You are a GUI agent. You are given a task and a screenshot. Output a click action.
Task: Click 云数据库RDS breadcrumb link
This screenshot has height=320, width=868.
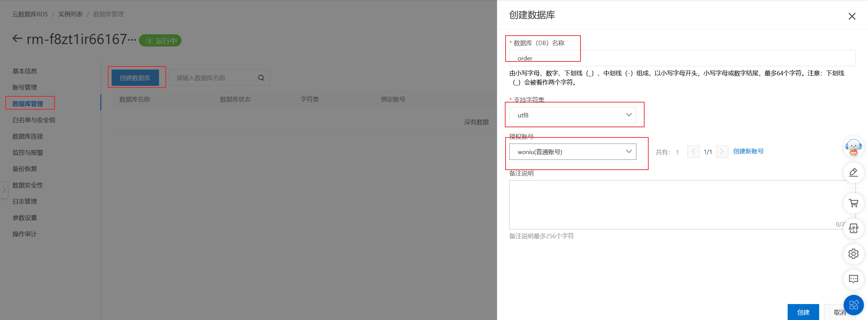coord(30,14)
